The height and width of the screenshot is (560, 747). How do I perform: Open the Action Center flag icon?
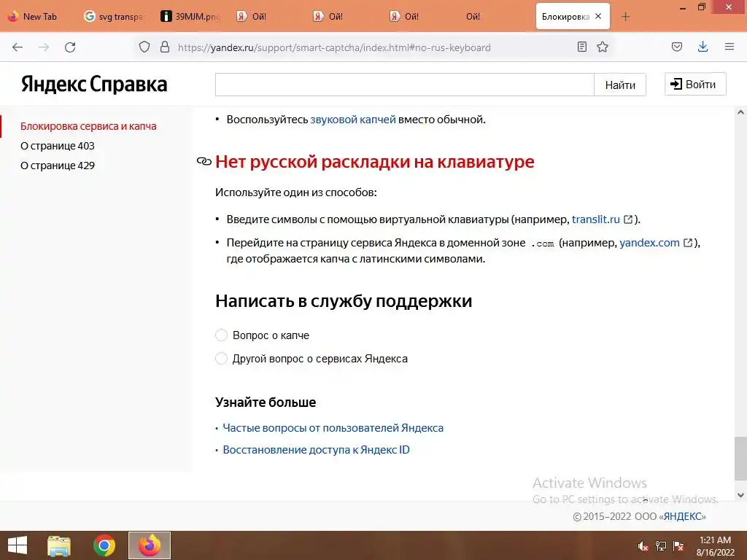[678, 546]
